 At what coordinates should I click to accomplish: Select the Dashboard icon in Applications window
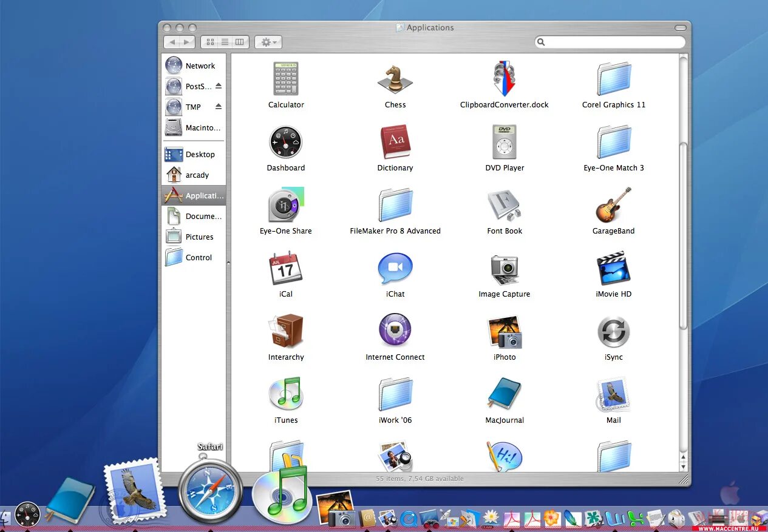(x=285, y=142)
